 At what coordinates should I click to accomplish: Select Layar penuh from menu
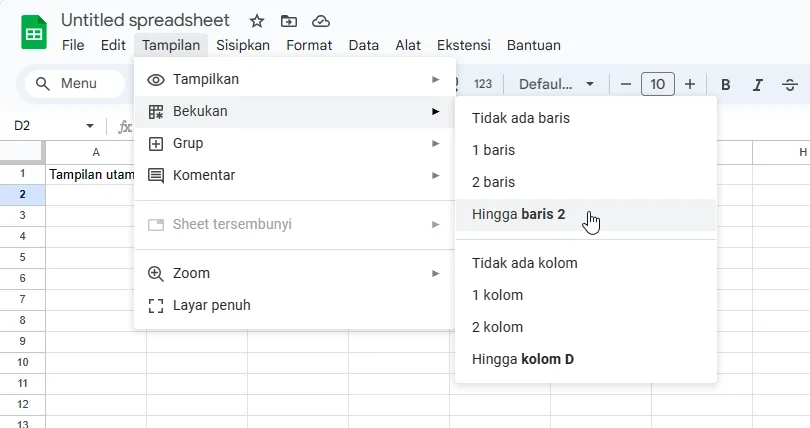212,305
